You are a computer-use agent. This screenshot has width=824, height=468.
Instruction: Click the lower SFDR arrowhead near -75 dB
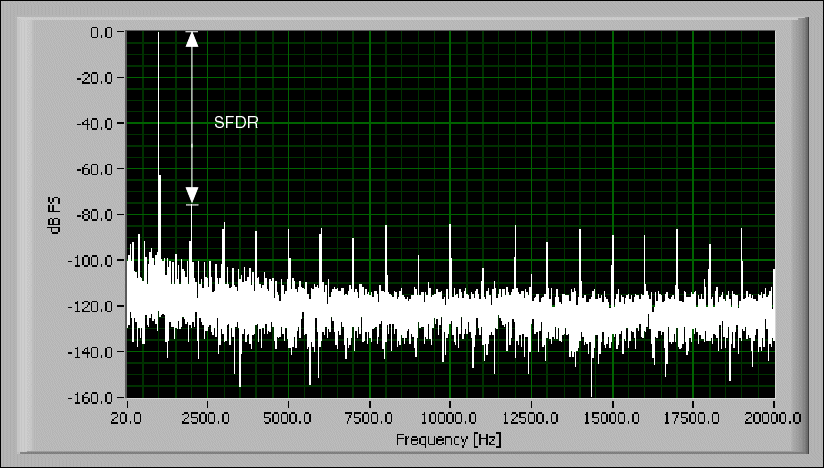(192, 195)
